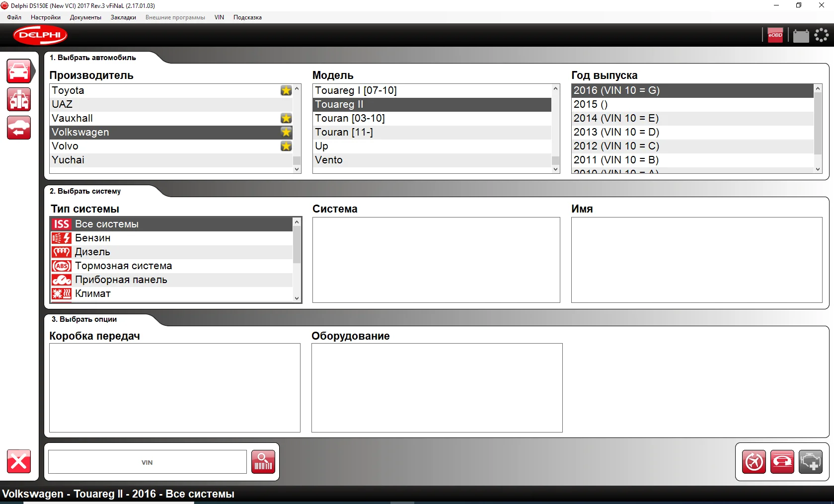Image resolution: width=834 pixels, height=504 pixels.
Task: Select system type Тормозная система
Action: [x=171, y=266]
